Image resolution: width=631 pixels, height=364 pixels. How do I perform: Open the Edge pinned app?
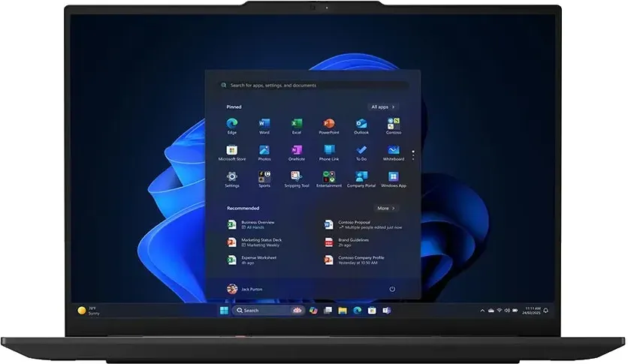[232, 126]
